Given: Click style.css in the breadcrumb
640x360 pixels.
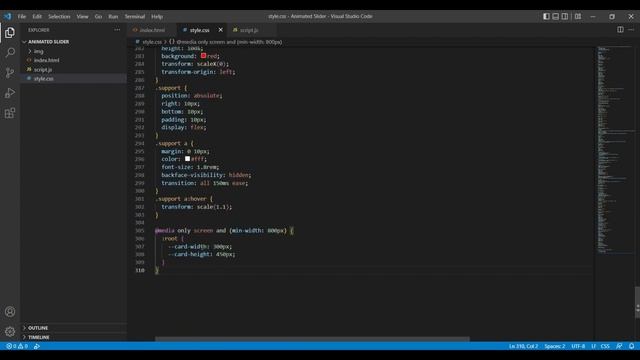Looking at the screenshot, I should pyautogui.click(x=152, y=42).
